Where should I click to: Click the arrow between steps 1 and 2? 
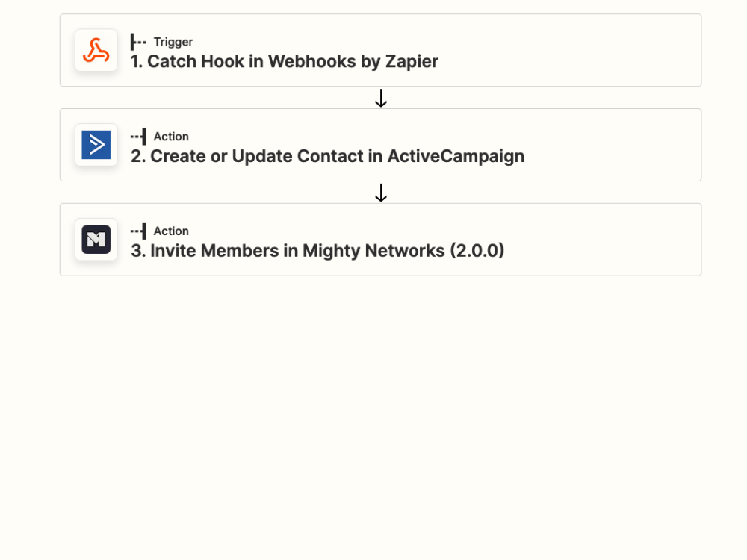[381, 97]
